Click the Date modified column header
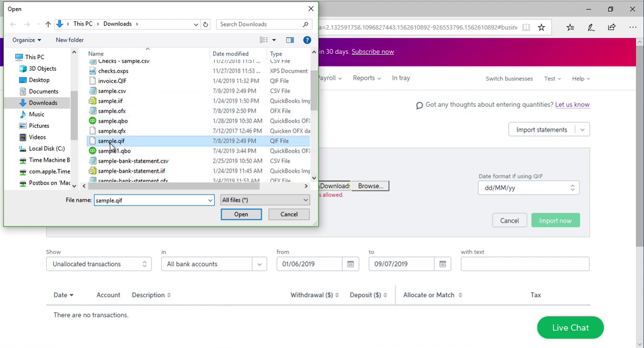Screen dimensions: 644x348 (x=231, y=54)
